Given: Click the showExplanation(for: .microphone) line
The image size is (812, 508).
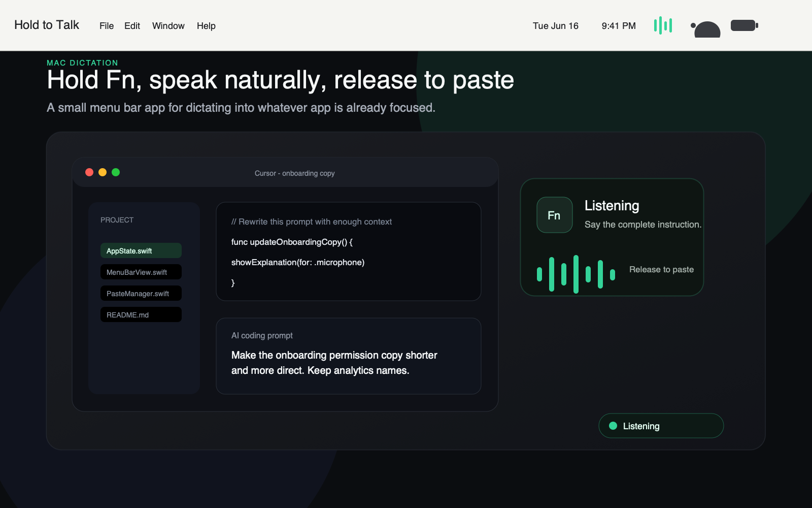Looking at the screenshot, I should click(298, 262).
